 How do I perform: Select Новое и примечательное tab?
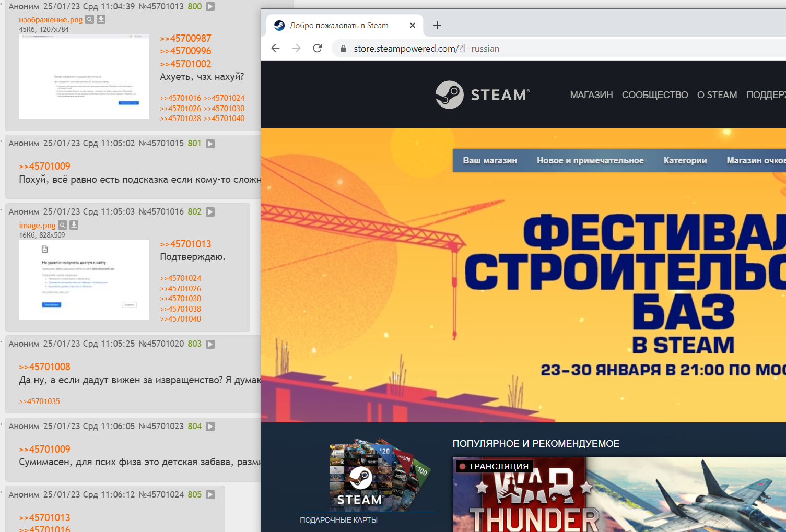coord(590,160)
